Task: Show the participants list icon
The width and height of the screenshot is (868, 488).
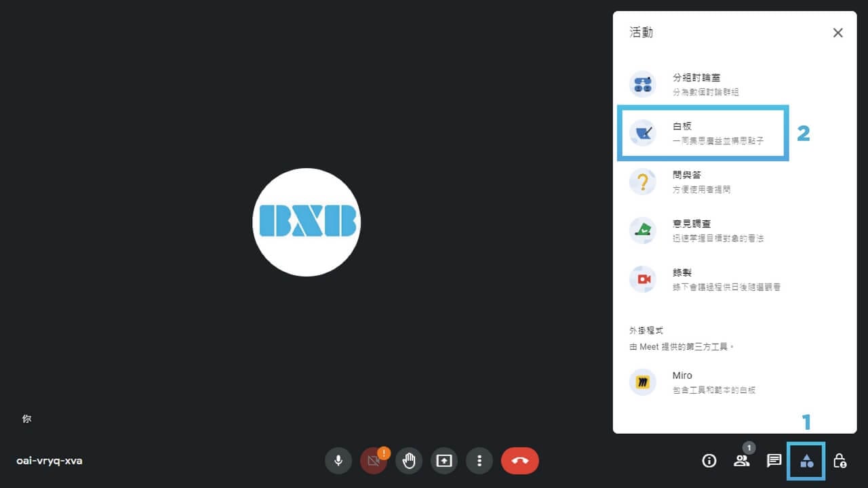Action: [741, 460]
